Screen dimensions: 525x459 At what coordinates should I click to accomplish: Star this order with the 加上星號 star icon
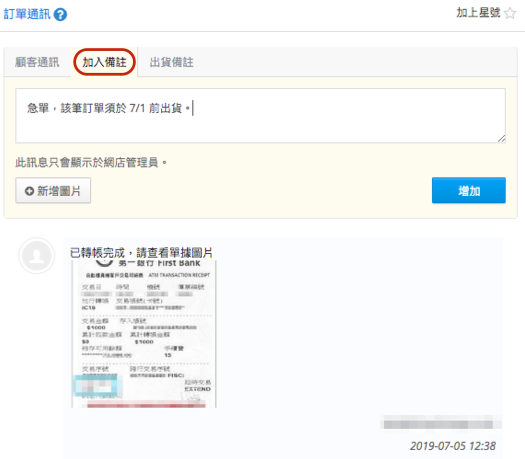510,13
